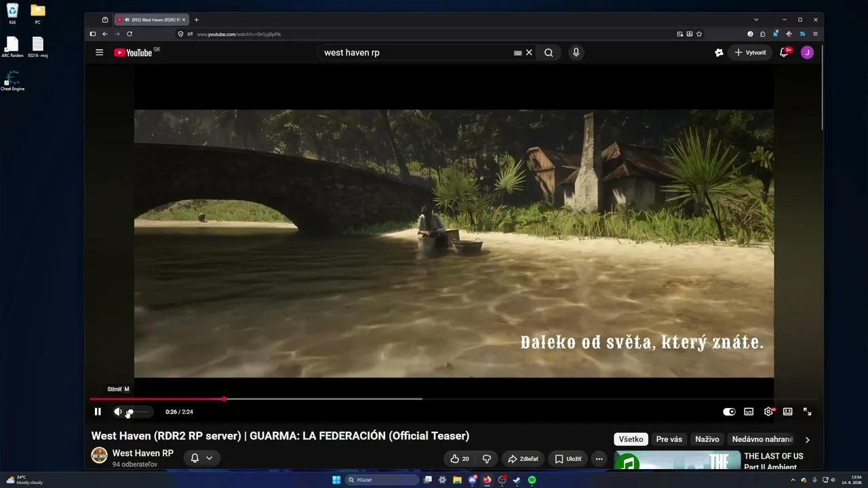Open the browser application menu
The width and height of the screenshot is (868, 488).
(x=815, y=34)
